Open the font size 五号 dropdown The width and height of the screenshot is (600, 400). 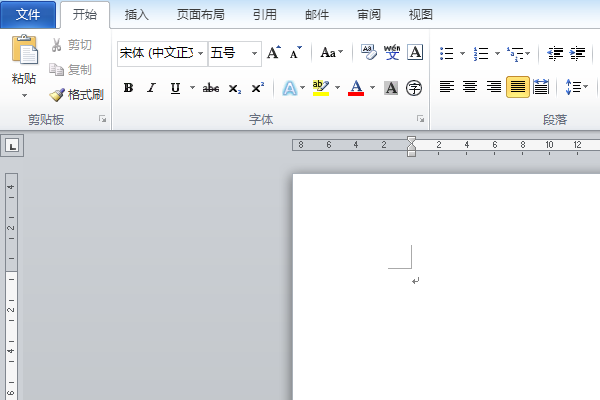254,53
